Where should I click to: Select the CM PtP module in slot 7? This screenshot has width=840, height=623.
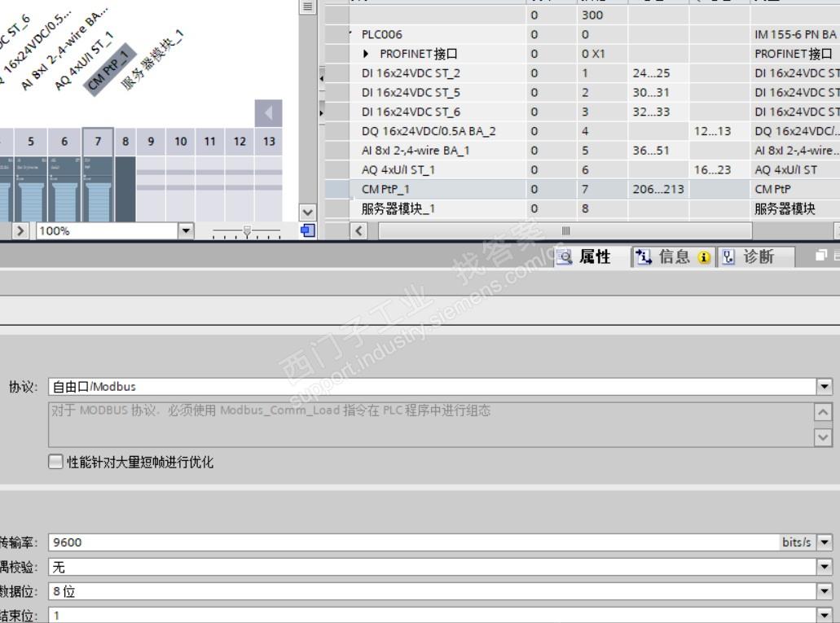pyautogui.click(x=98, y=189)
